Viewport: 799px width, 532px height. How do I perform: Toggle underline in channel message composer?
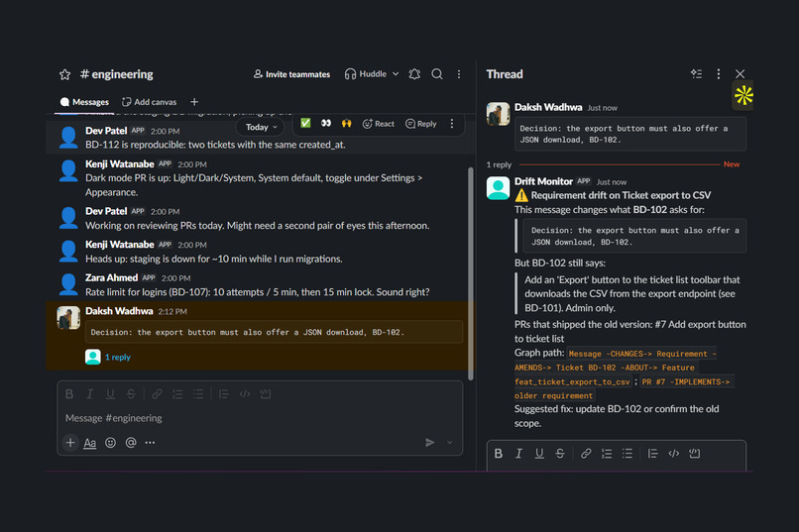pyautogui.click(x=110, y=394)
